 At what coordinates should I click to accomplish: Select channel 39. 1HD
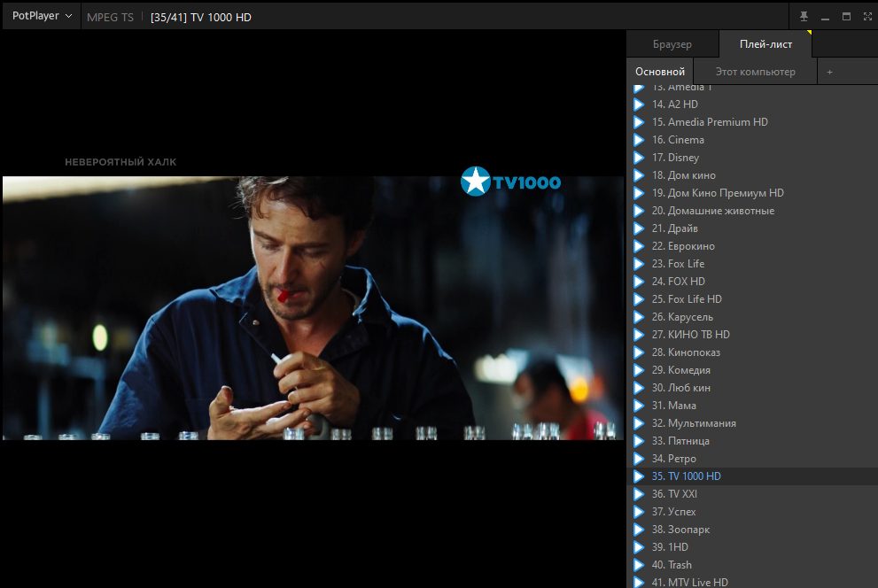click(752, 547)
